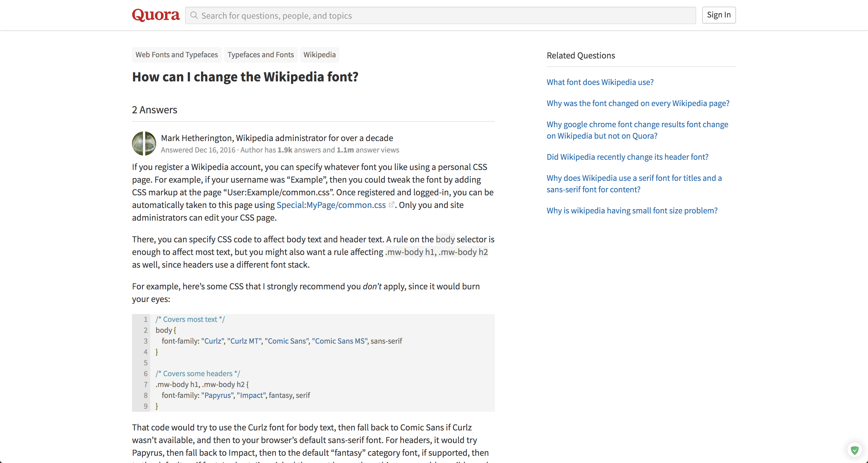The width and height of the screenshot is (868, 463).
Task: Select the '1.9k' answers count text
Action: pos(285,150)
